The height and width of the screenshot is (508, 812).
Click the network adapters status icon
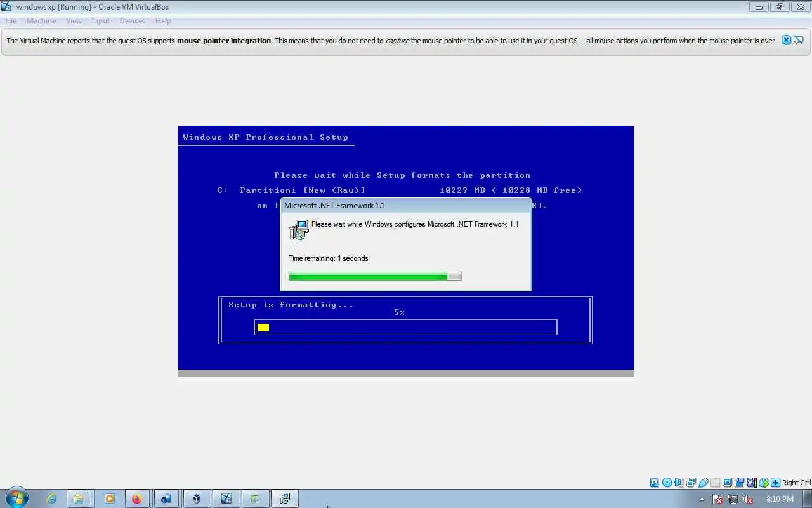tap(691, 483)
